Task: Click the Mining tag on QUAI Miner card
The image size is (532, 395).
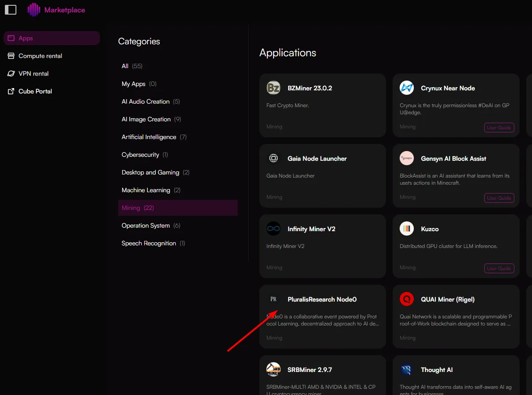Action: click(408, 338)
